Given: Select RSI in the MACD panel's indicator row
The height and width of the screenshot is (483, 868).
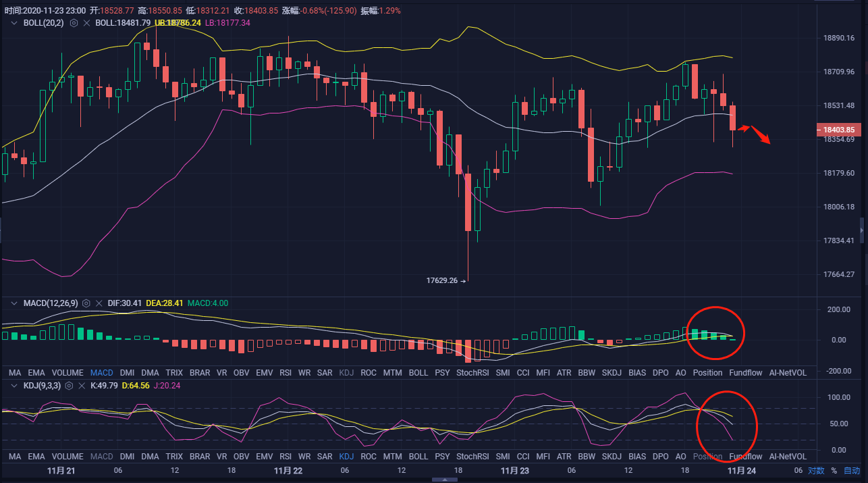Looking at the screenshot, I should 286,373.
